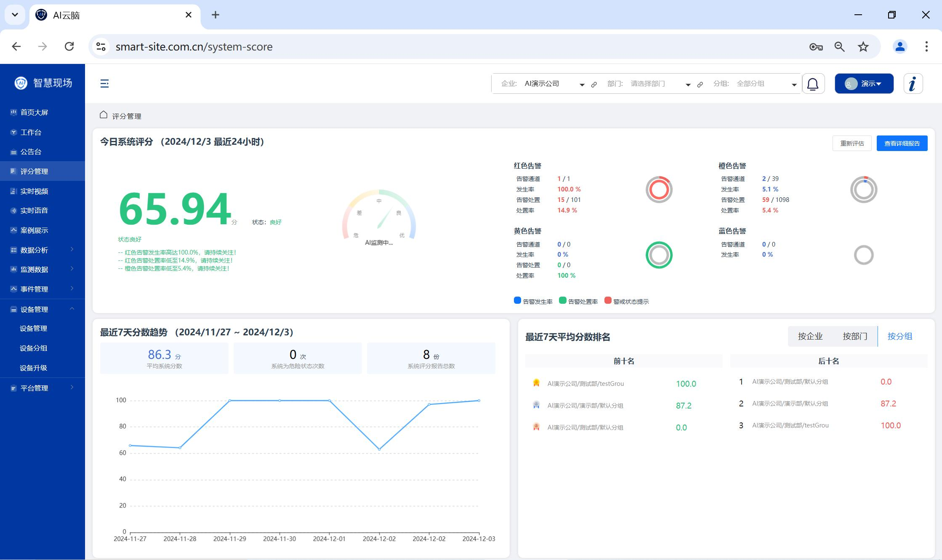
Task: Click the 评分管理 breadcrumb link
Action: click(x=127, y=116)
